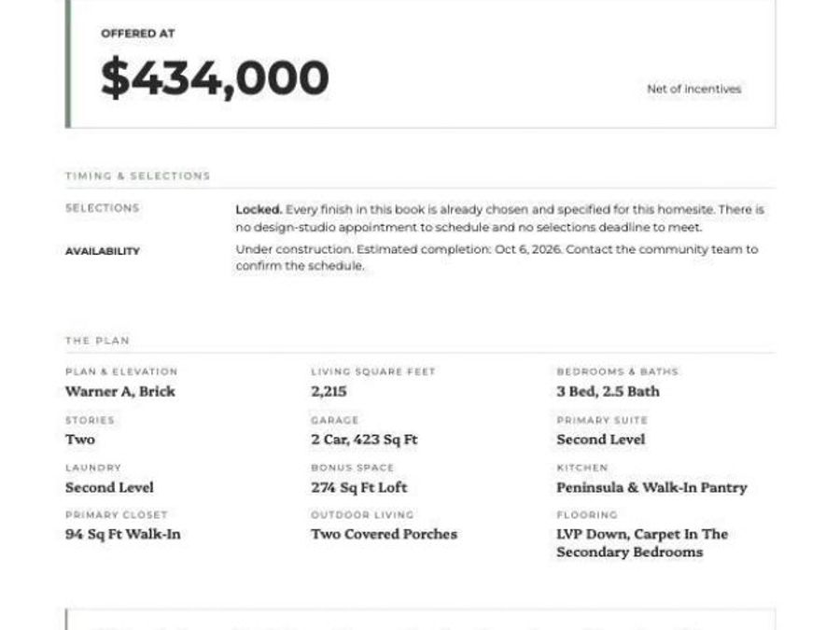Select the 3 Bed, 2.5 Bath value

click(x=608, y=392)
